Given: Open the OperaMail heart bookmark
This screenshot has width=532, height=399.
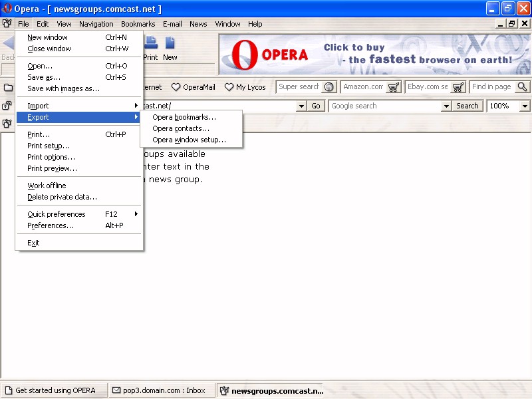Looking at the screenshot, I should [194, 87].
